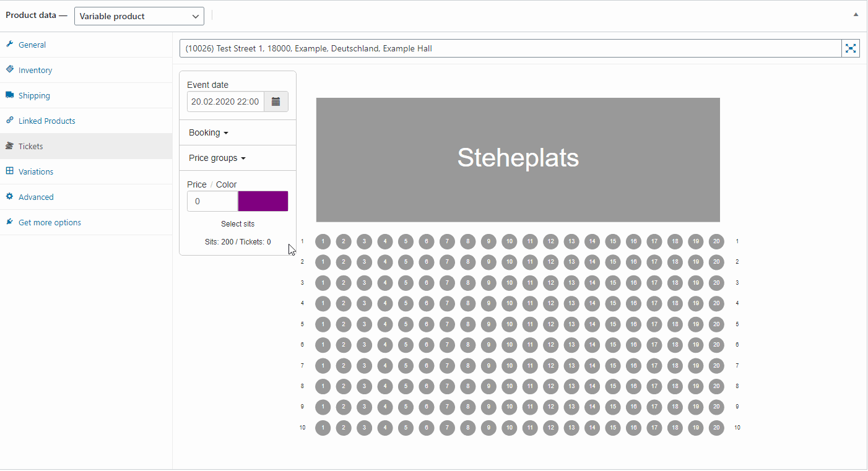The image size is (868, 471).
Task: Select seat 5 in row 3
Action: tap(406, 283)
